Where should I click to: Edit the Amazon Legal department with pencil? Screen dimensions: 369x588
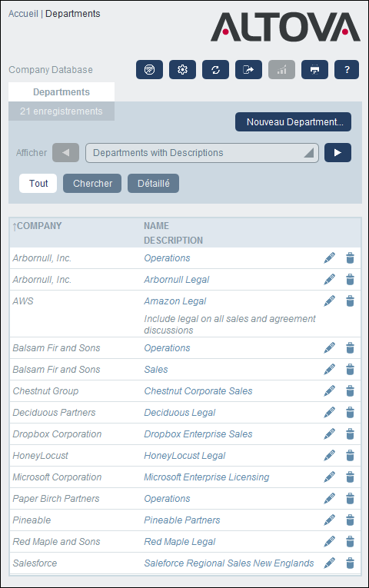(329, 301)
